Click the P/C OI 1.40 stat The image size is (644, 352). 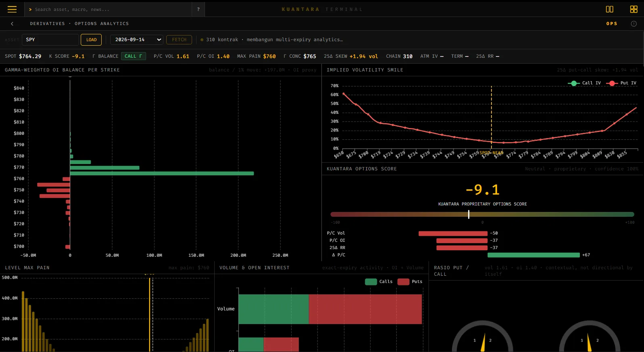(x=213, y=56)
